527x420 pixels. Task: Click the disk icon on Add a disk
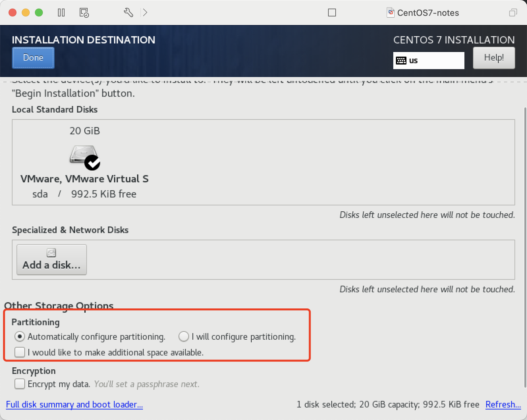pyautogui.click(x=52, y=253)
